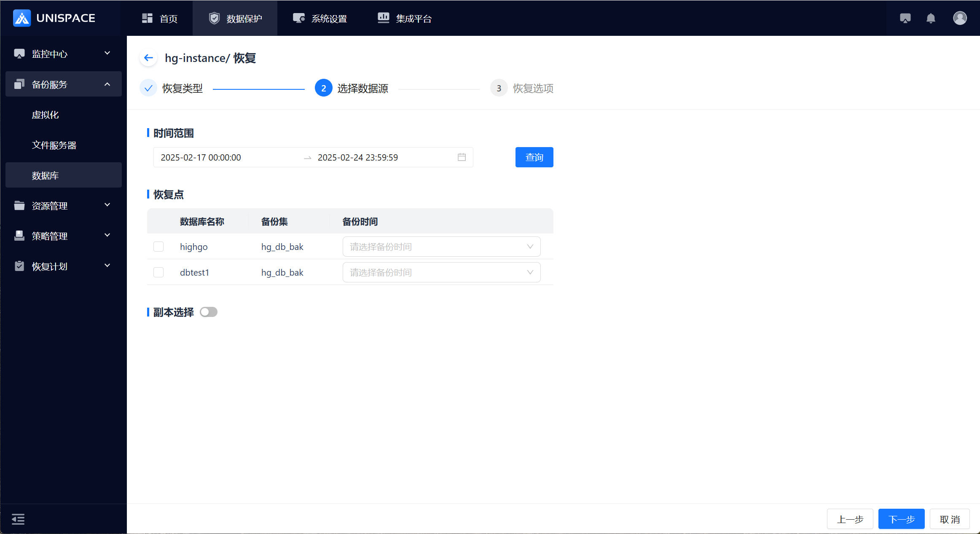
Task: Select 虚拟化 in the sidebar
Action: point(45,115)
